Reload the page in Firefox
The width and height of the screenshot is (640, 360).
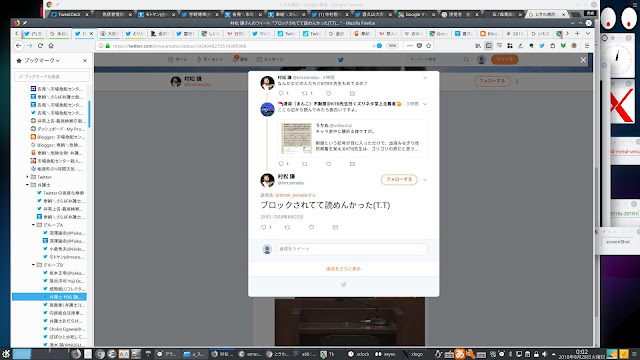coord(40,46)
